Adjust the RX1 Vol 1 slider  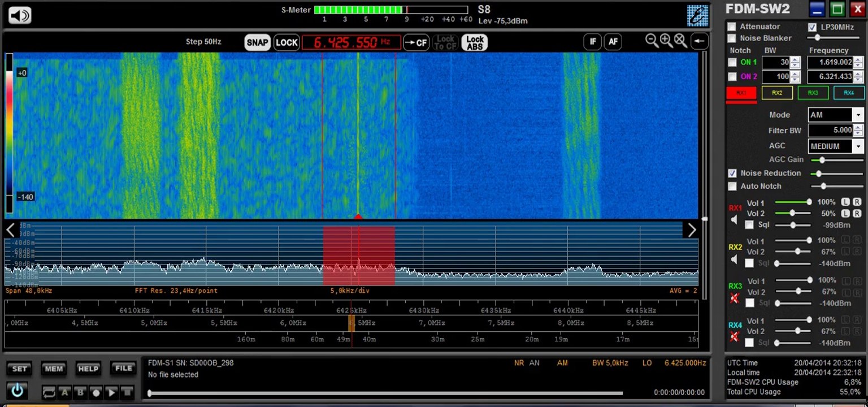click(793, 202)
